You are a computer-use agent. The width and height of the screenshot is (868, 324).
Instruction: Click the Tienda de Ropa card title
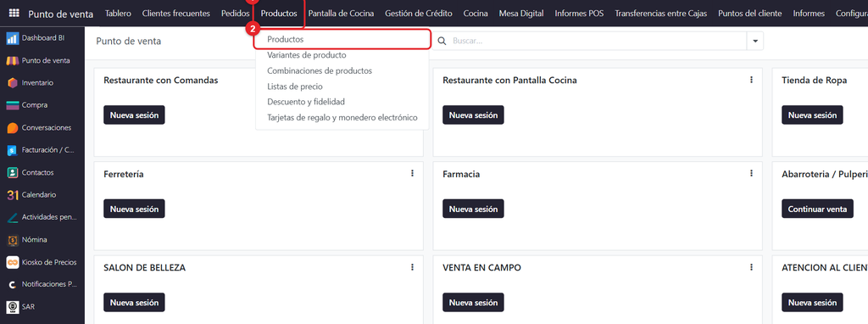click(x=815, y=81)
